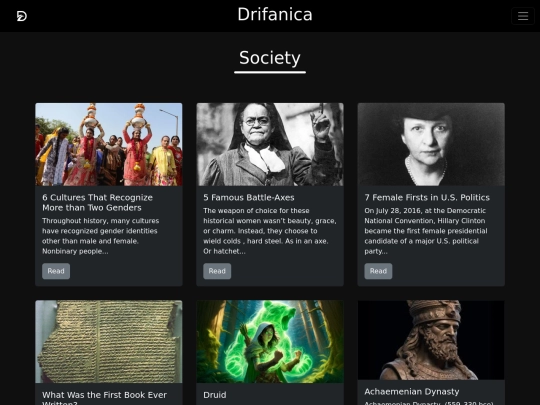This screenshot has width=540, height=405.
Task: Read the 5 Famous Battle-Axes article
Action: pos(217,271)
